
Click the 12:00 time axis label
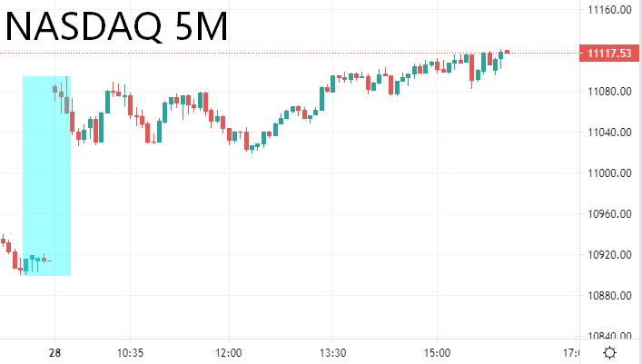click(228, 353)
